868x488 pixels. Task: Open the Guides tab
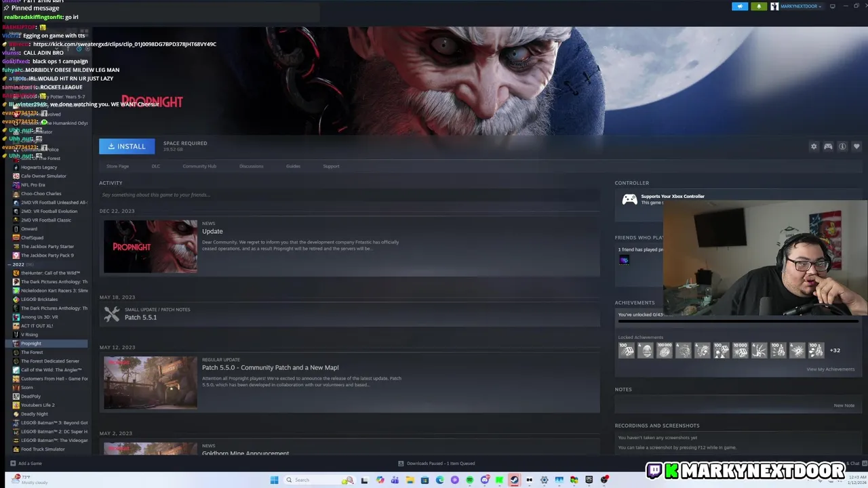click(293, 166)
